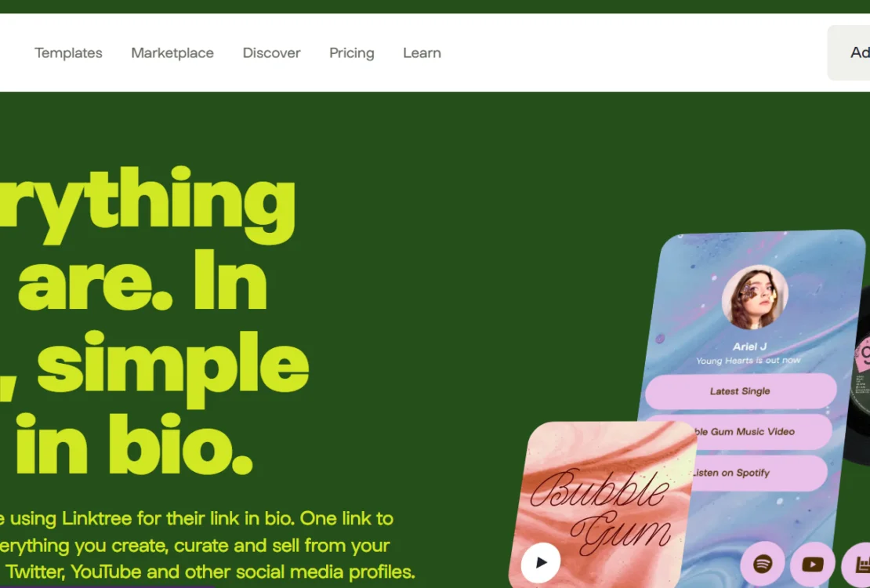Viewport: 870px width, 588px height.
Task: Go to the Marketplace page
Action: [x=172, y=53]
